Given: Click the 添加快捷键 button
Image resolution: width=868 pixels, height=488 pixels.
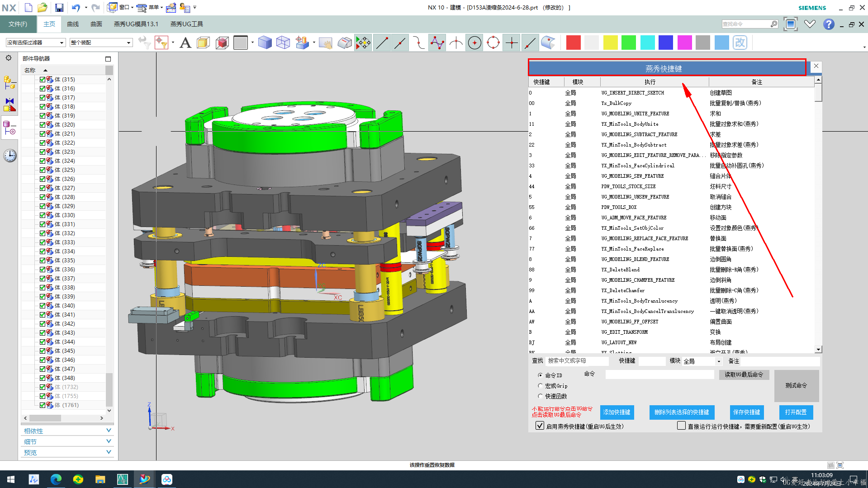Looking at the screenshot, I should pos(617,412).
